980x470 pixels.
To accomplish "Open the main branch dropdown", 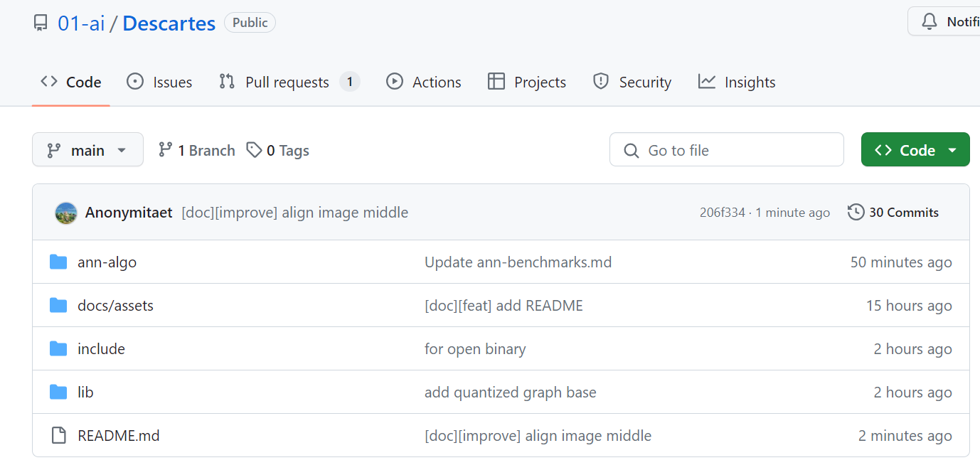I will [87, 150].
